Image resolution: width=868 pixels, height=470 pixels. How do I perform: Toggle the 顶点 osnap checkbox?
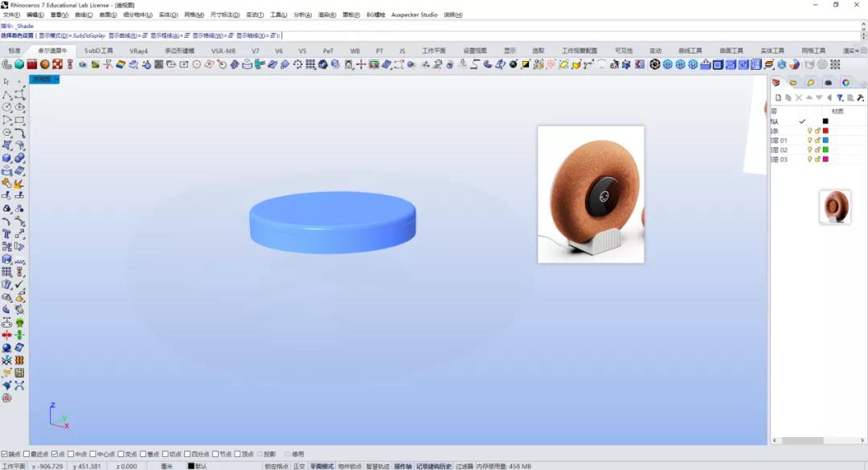[237, 454]
